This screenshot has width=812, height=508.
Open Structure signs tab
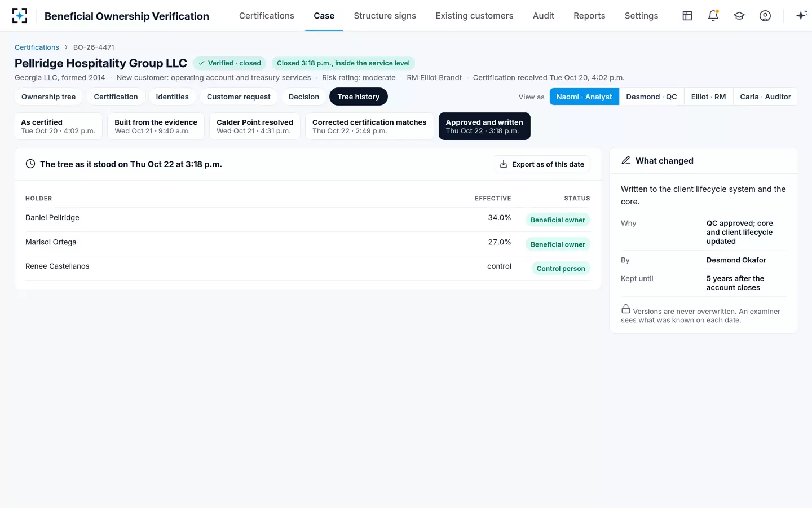tap(385, 16)
